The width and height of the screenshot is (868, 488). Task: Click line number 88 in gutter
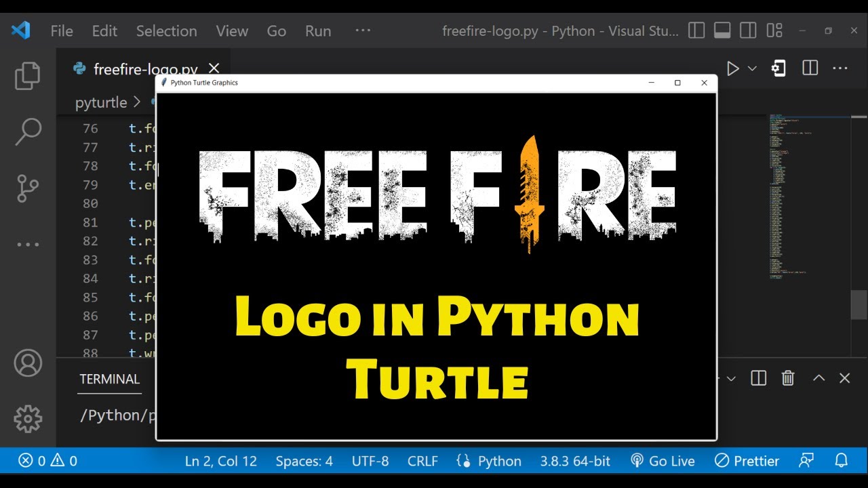click(x=90, y=352)
